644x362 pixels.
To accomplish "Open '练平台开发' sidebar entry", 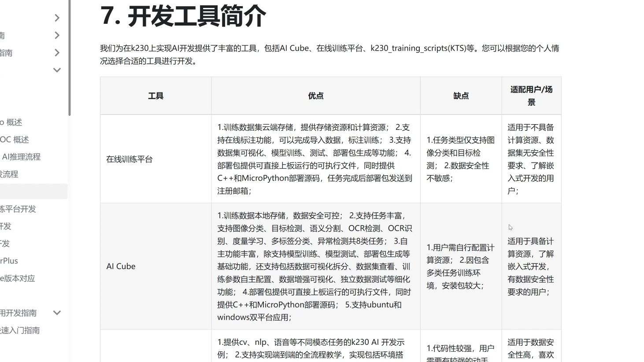I will point(18,209).
